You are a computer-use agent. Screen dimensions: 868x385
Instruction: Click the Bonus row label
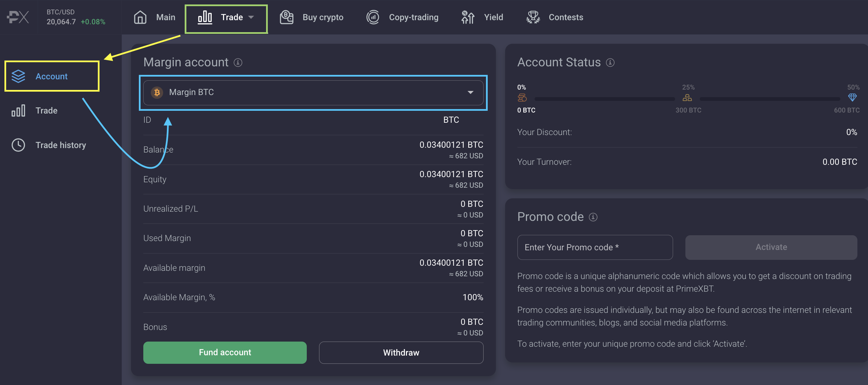(155, 327)
